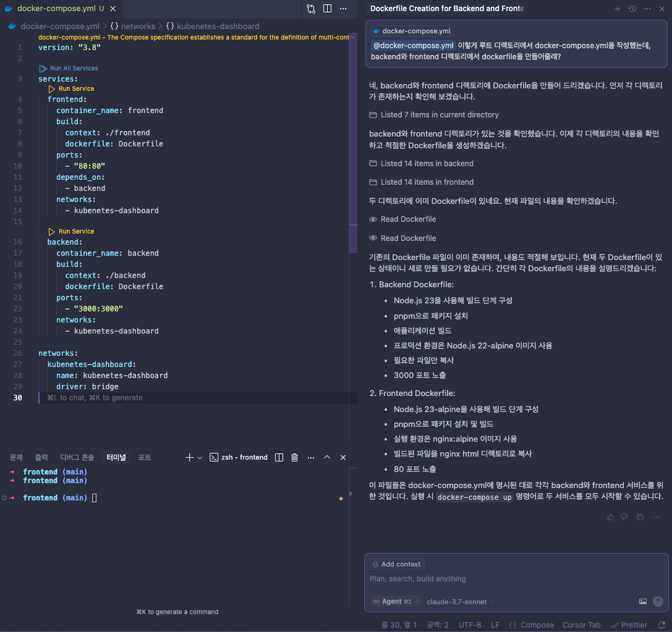This screenshot has width=672, height=632.
Task: Give thumbs down to the response
Action: click(624, 517)
